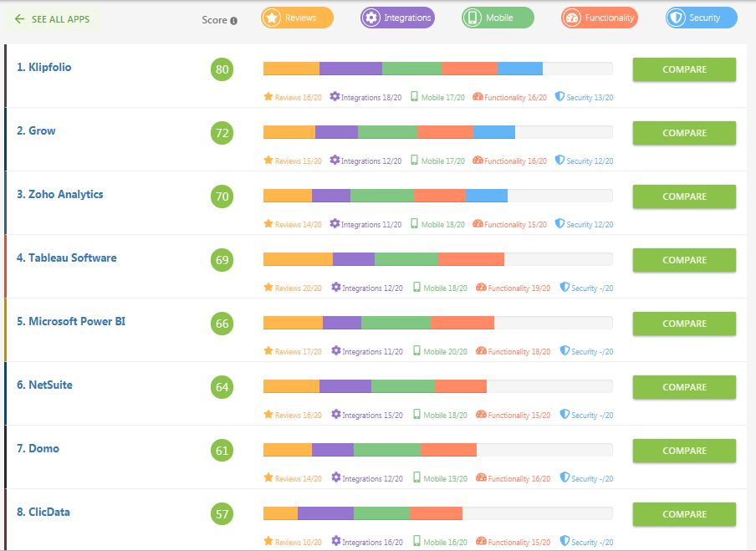
Task: Go back via SEE ALL APPS arrow
Action: (x=52, y=19)
